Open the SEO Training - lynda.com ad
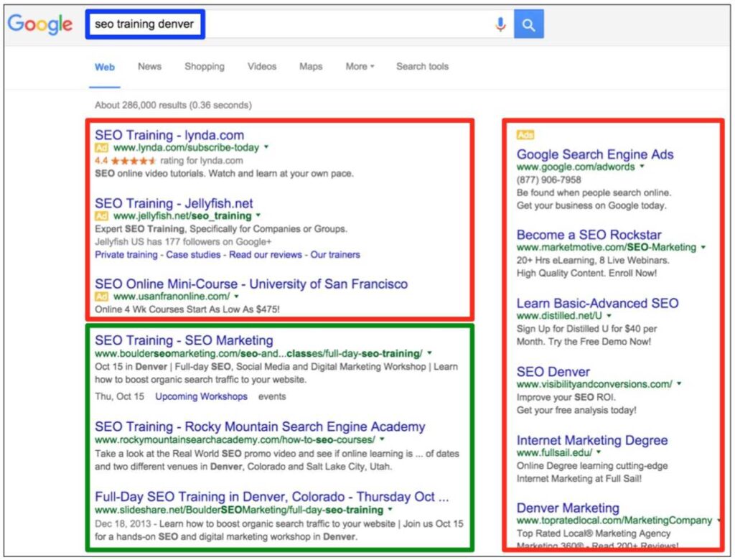The width and height of the screenshot is (735, 560). pyautogui.click(x=169, y=135)
